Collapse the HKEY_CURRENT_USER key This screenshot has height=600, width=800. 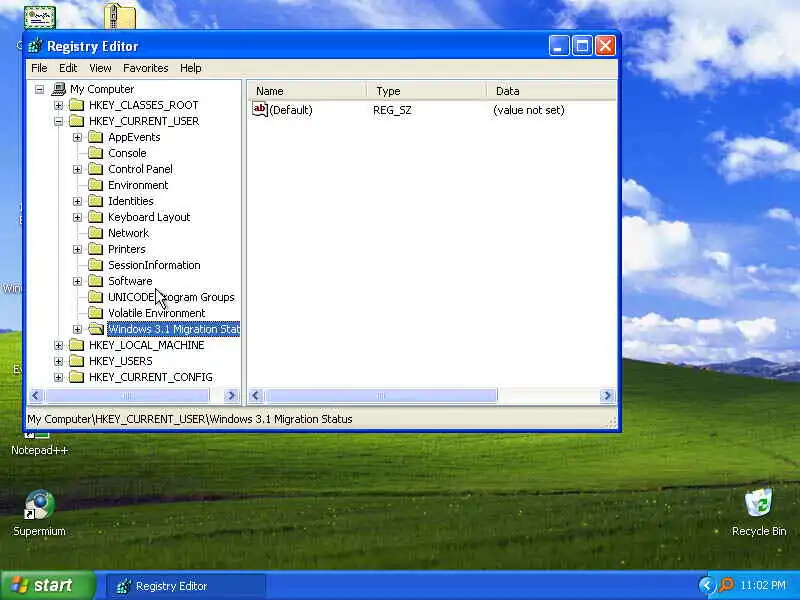click(58, 121)
